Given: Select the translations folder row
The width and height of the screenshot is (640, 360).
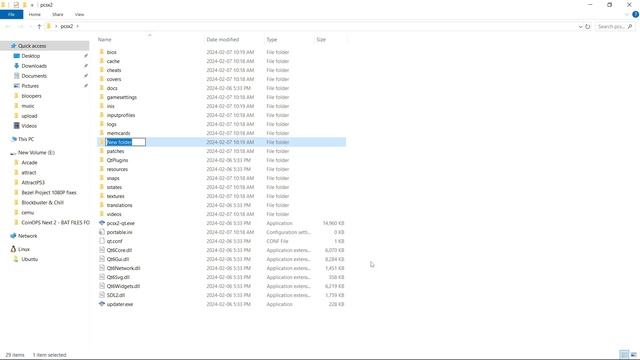Looking at the screenshot, I should point(222,205).
